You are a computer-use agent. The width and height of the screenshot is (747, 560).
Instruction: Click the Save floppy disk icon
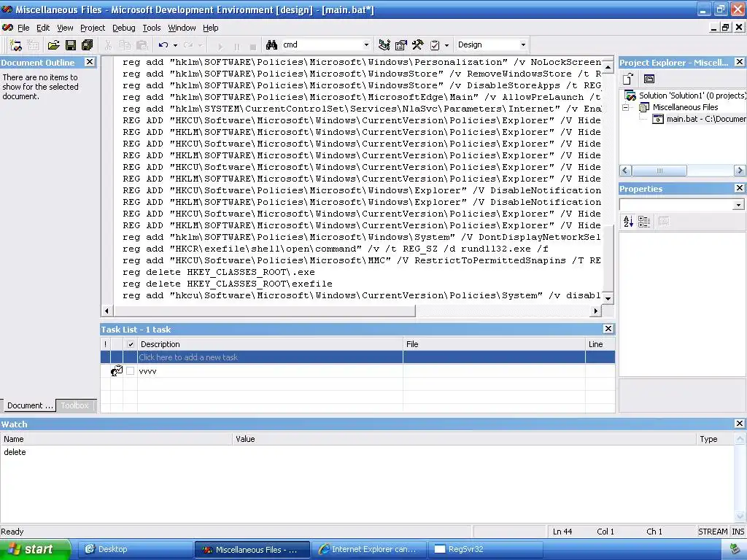click(x=71, y=45)
